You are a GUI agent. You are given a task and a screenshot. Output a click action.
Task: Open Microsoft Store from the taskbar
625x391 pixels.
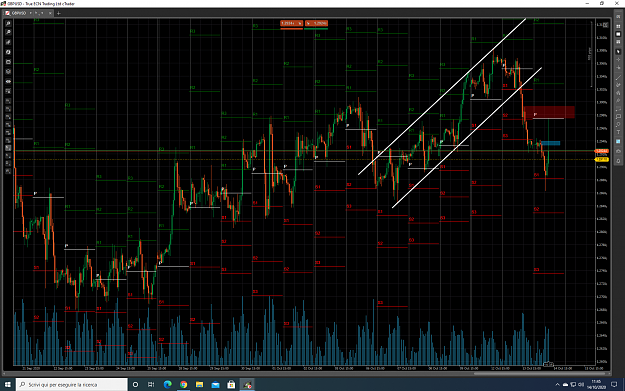click(231, 385)
